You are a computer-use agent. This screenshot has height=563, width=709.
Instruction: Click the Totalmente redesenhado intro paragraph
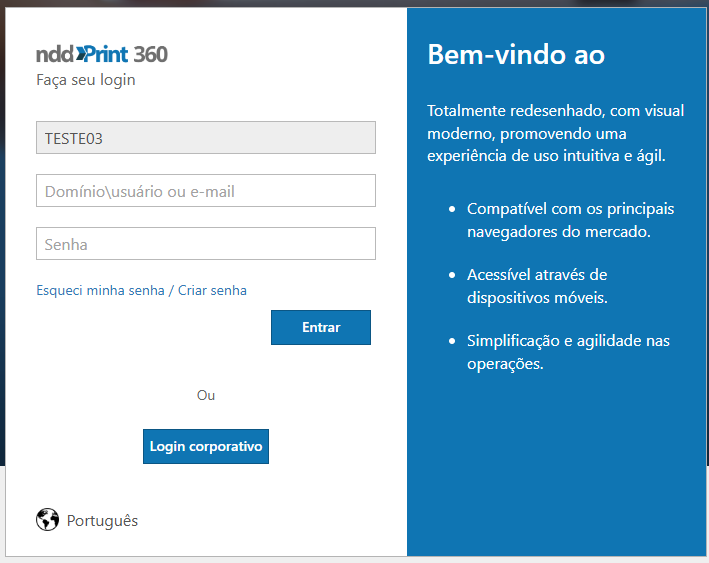pyautogui.click(x=546, y=133)
